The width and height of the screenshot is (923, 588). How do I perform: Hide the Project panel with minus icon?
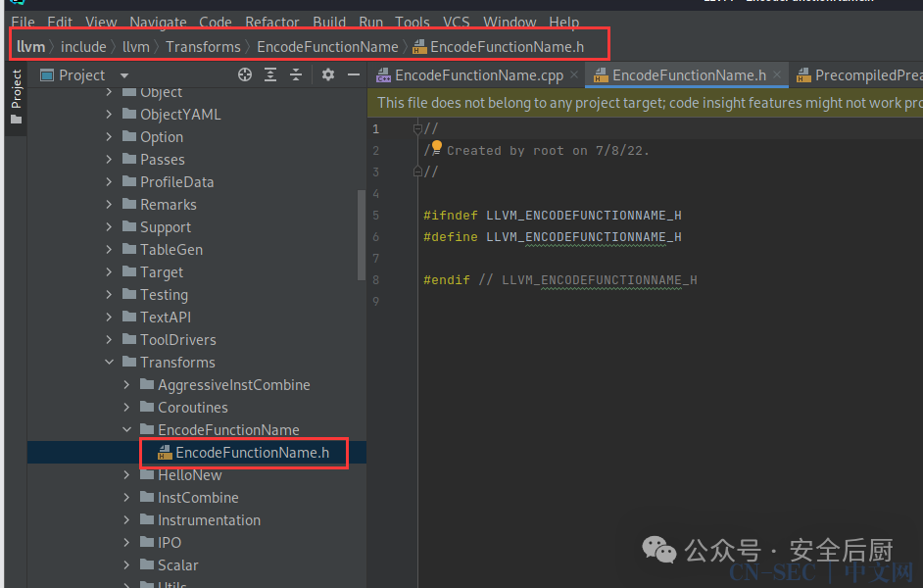353,74
